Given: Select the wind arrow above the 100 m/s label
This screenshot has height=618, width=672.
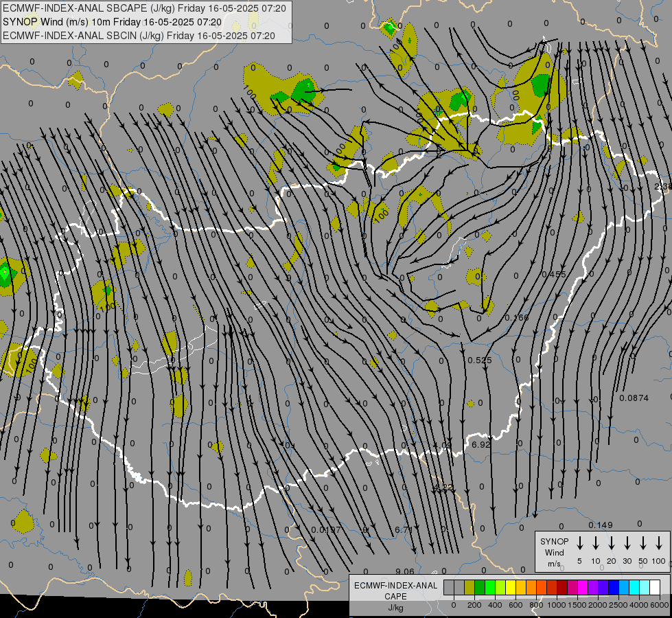Looking at the screenshot, I should tap(659, 543).
